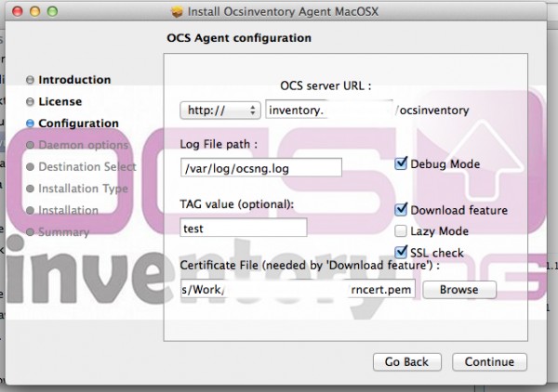Click the "TAG value (optional):" label
Image resolution: width=558 pixels, height=392 pixels.
(237, 204)
